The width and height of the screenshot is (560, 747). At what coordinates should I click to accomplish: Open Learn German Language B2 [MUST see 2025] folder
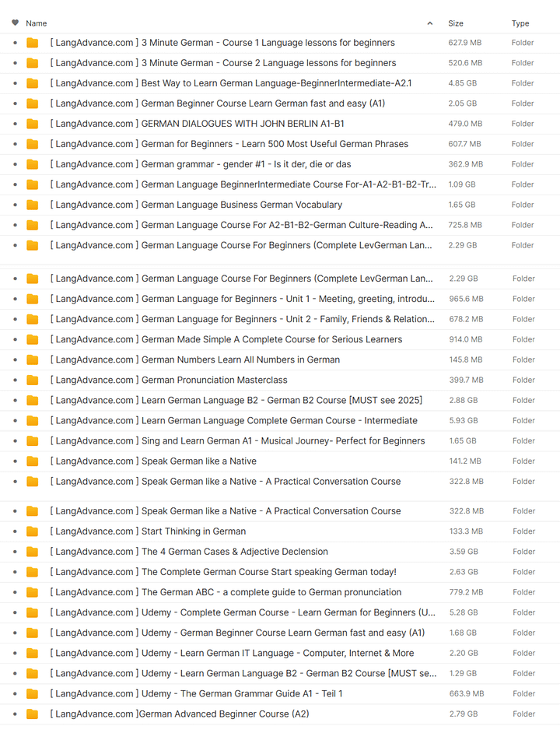[236, 400]
